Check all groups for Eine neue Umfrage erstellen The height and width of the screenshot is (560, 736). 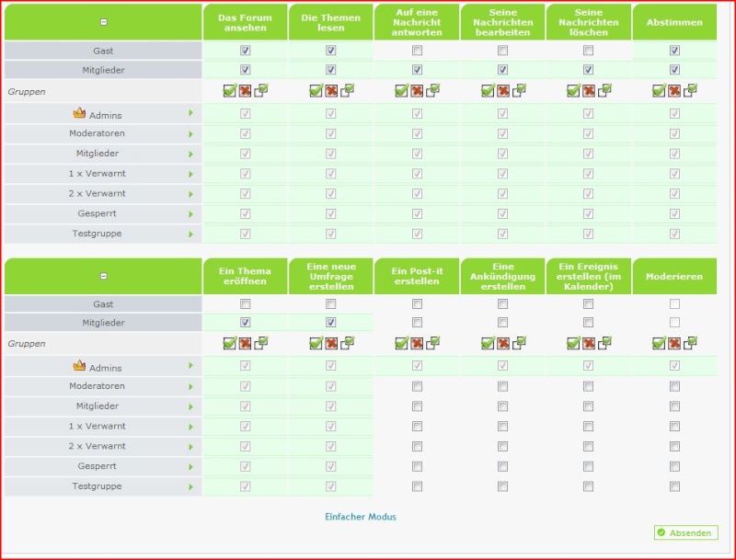pyautogui.click(x=316, y=343)
